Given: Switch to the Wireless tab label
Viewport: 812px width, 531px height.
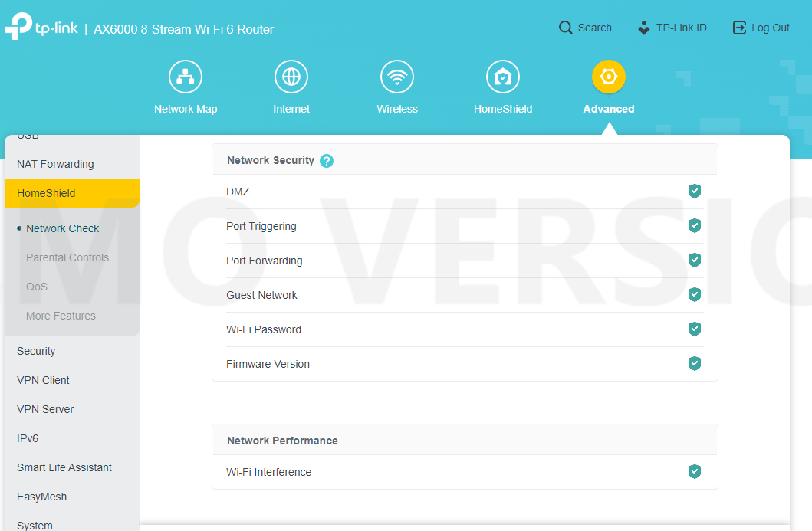Looking at the screenshot, I should point(397,109).
